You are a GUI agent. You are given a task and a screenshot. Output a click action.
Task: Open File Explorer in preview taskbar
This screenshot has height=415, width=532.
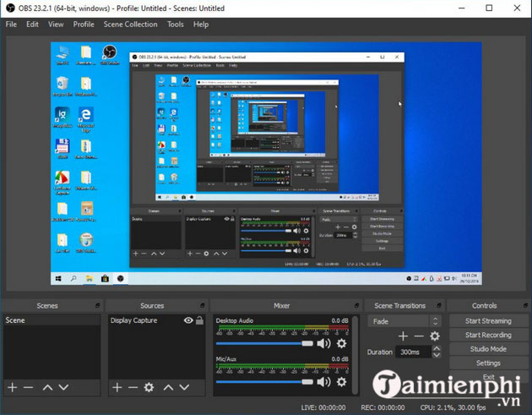click(x=90, y=278)
